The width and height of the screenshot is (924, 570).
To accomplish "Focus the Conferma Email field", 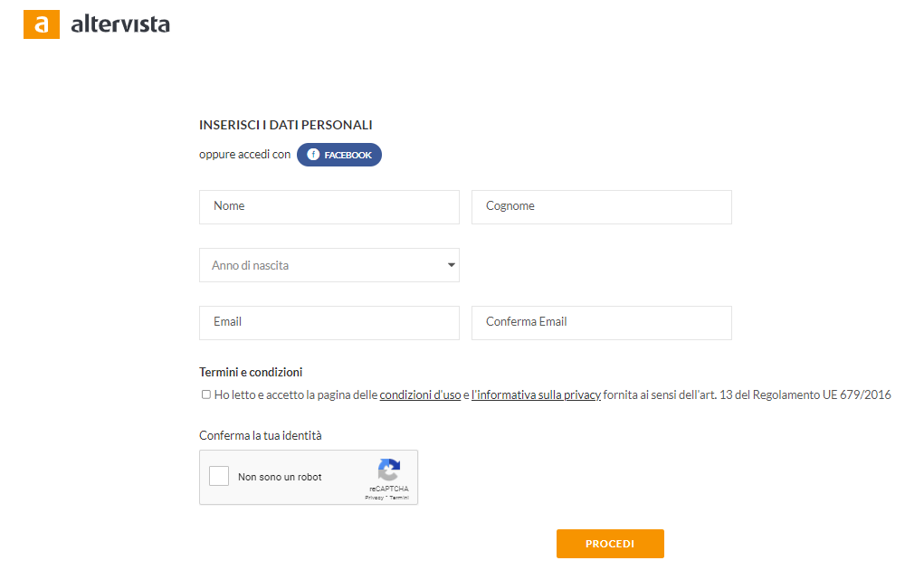I will 601,323.
